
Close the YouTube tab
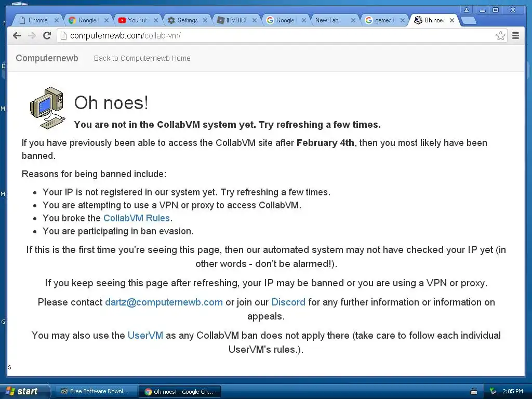coord(156,20)
